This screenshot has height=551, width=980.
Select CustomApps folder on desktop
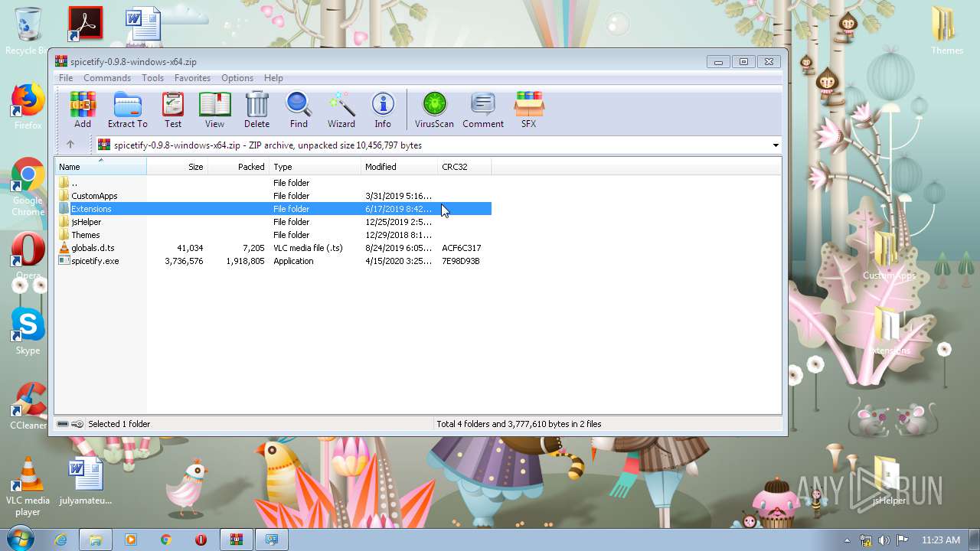point(889,256)
